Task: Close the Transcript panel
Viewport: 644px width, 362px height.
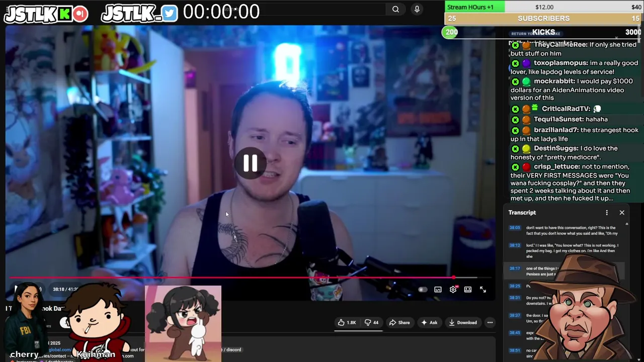Action: point(622,213)
